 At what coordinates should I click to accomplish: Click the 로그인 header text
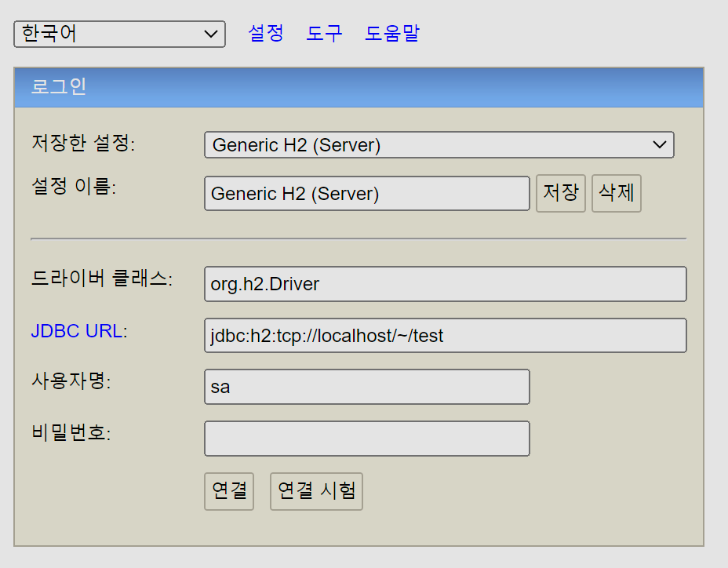tap(59, 86)
